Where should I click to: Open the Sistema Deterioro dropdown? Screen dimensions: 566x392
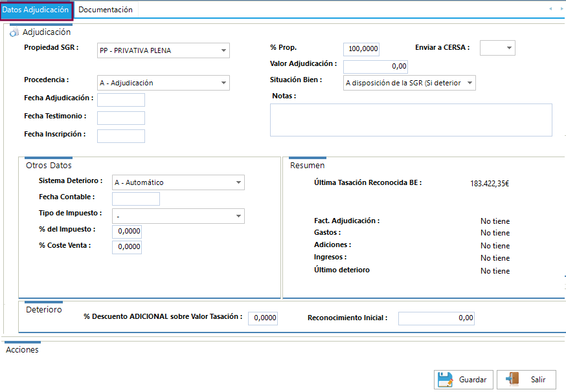pos(238,182)
